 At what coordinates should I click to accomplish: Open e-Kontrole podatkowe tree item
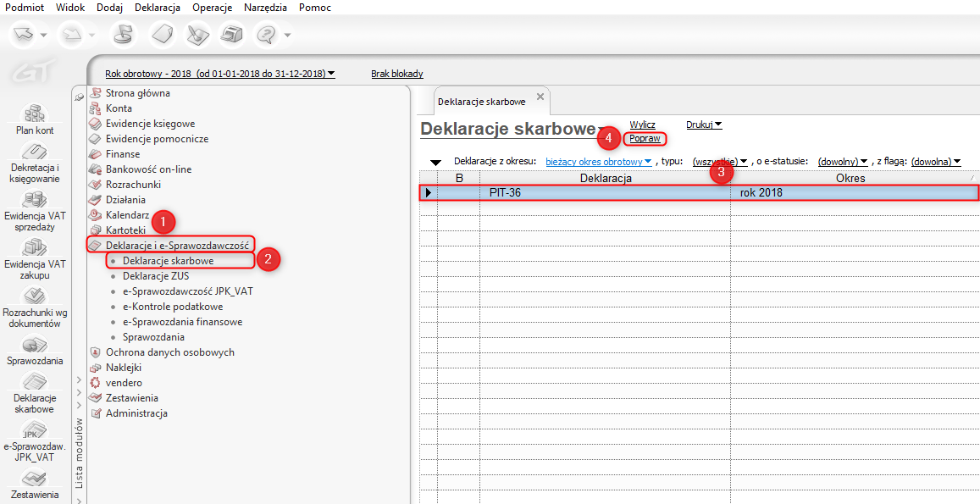(x=173, y=307)
